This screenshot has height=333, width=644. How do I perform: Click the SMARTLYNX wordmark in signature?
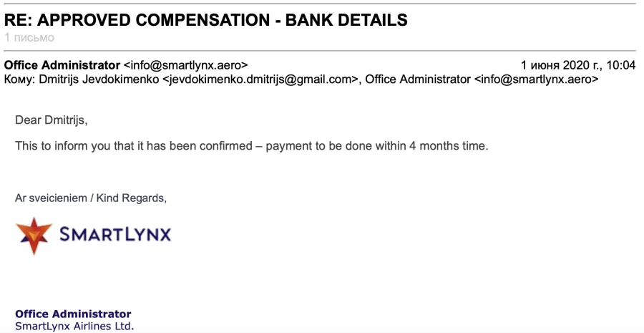[115, 235]
